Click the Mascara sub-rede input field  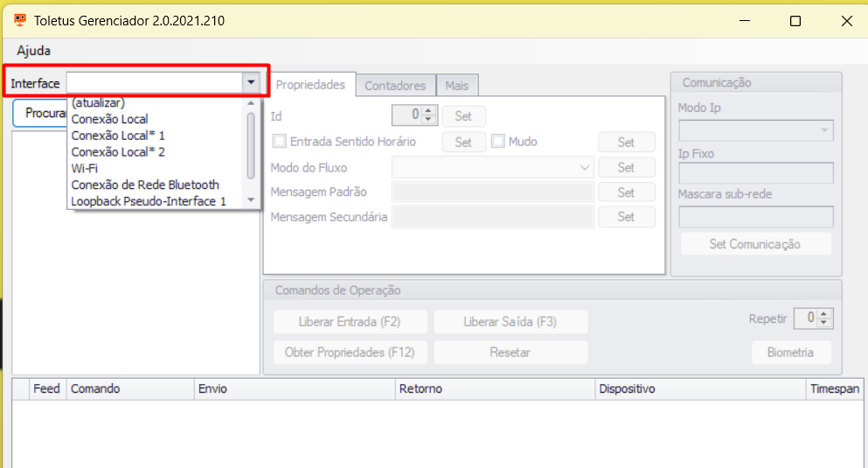pos(756,217)
